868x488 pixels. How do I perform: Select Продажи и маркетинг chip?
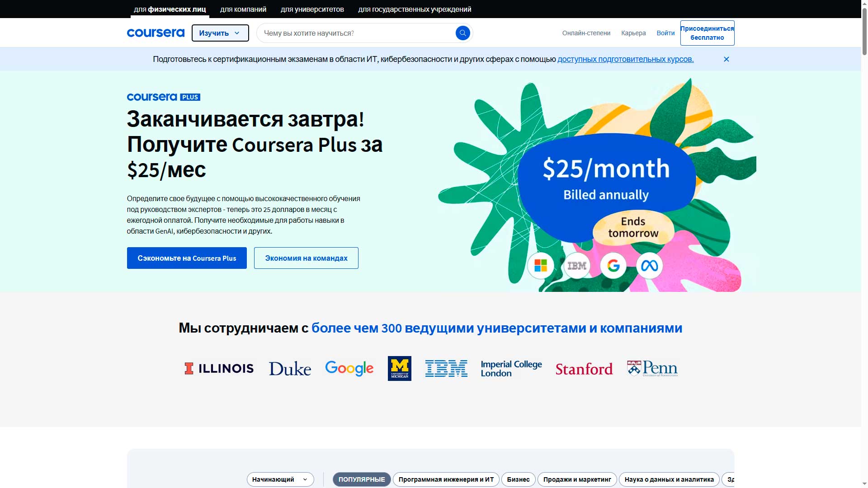click(x=577, y=479)
